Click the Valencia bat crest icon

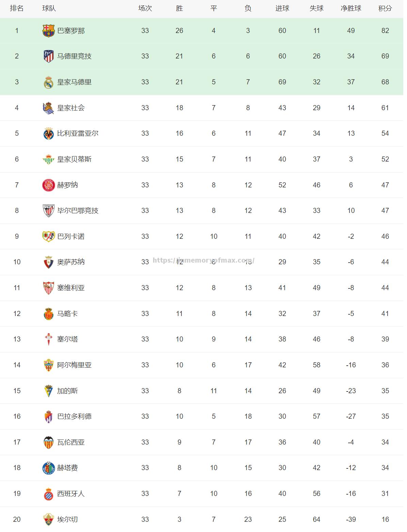pyautogui.click(x=49, y=442)
